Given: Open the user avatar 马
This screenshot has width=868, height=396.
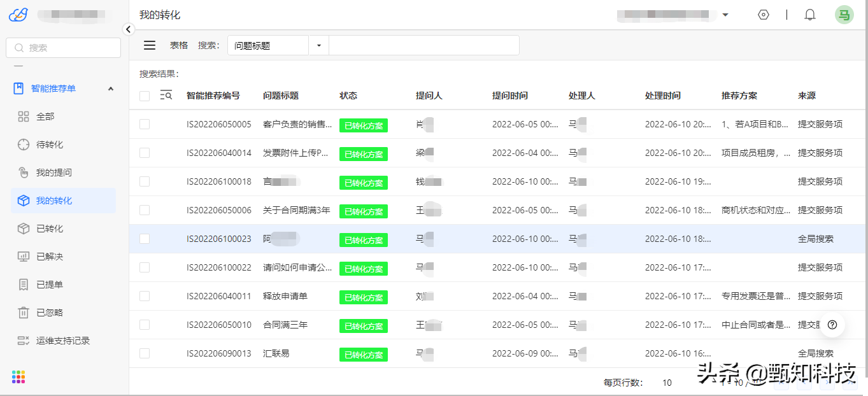Looking at the screenshot, I should point(844,15).
